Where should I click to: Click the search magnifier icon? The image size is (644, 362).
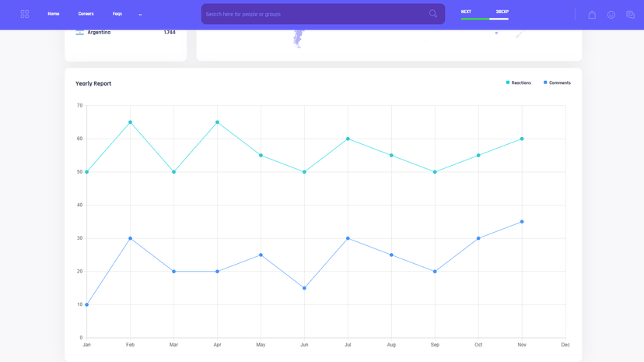[x=433, y=13]
